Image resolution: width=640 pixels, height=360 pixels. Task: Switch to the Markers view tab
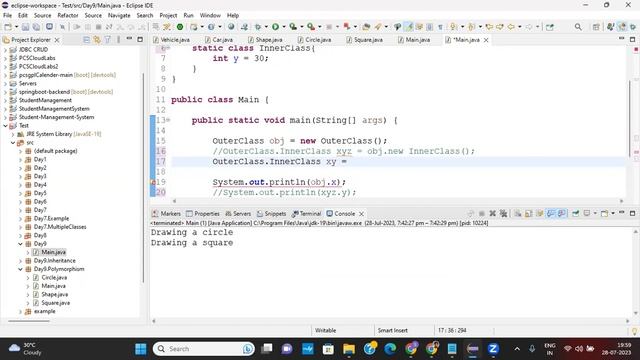166,214
